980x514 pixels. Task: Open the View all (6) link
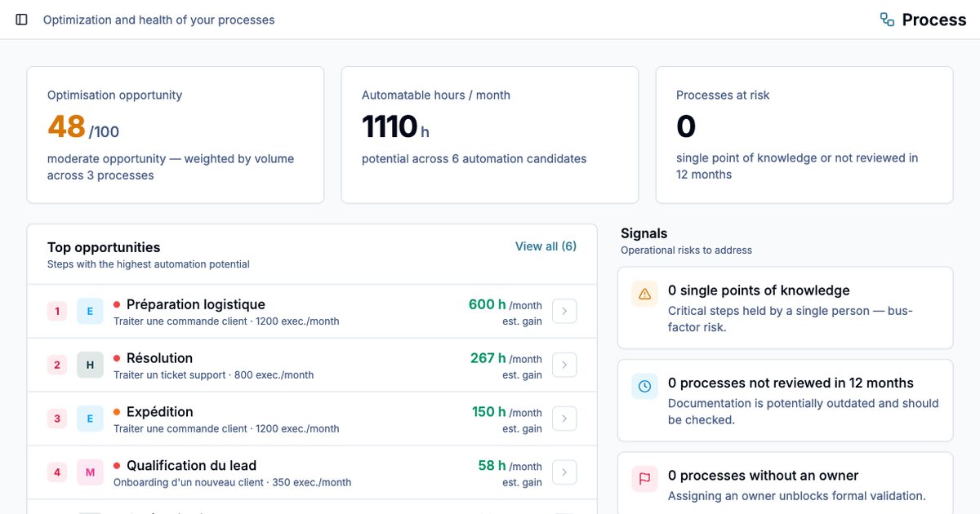(x=546, y=246)
